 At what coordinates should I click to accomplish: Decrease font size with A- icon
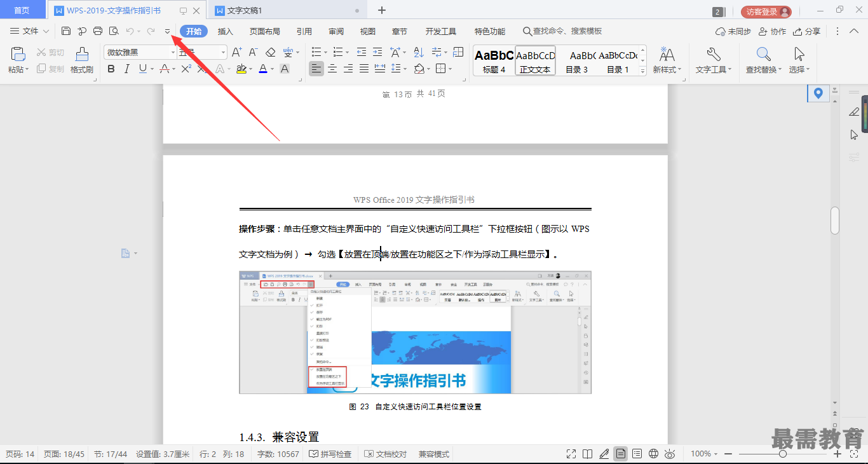click(x=253, y=52)
